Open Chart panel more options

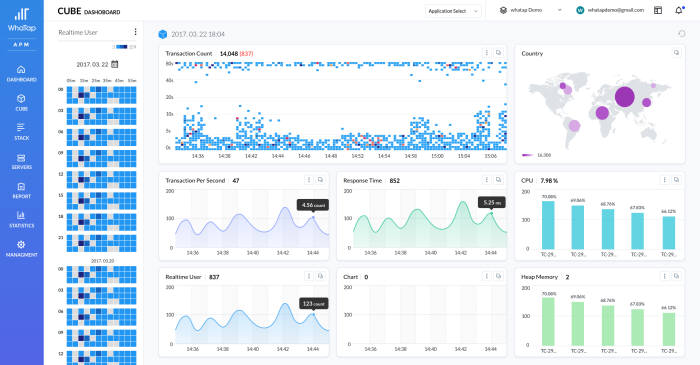[x=487, y=276]
